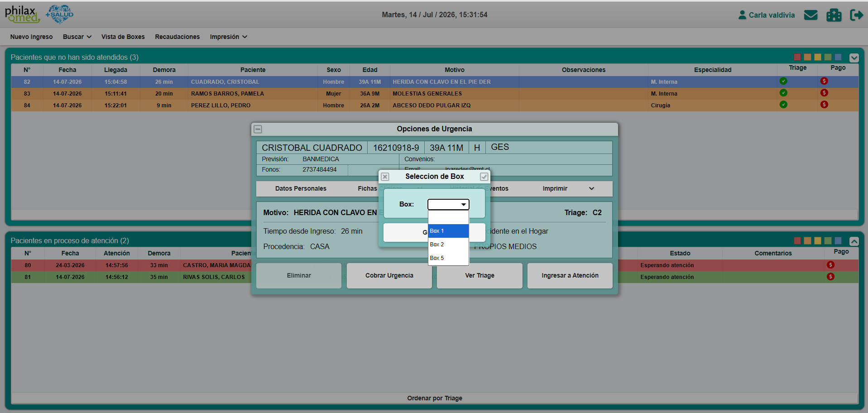Click Ingresar a Atención button
Viewport: 868px width, 413px height.
(x=570, y=275)
